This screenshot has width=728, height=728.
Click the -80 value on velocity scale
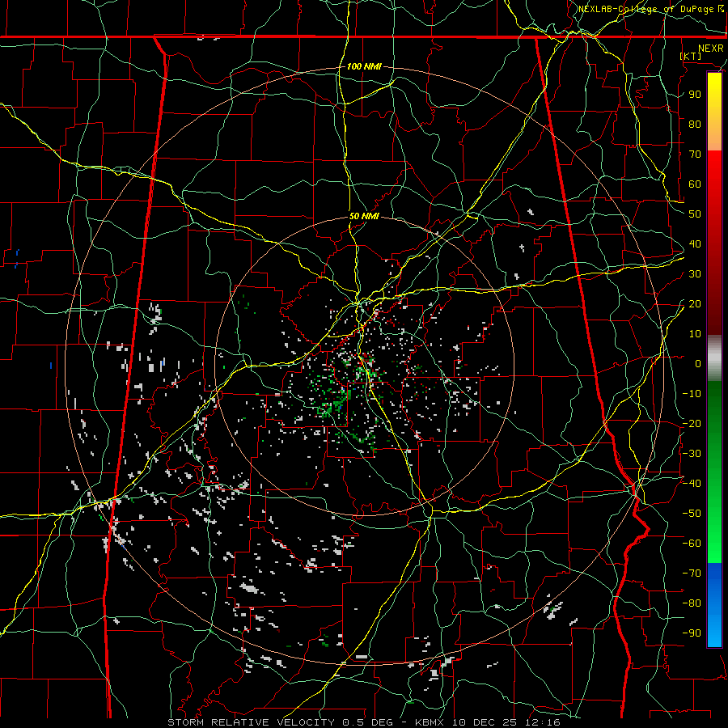point(692,603)
